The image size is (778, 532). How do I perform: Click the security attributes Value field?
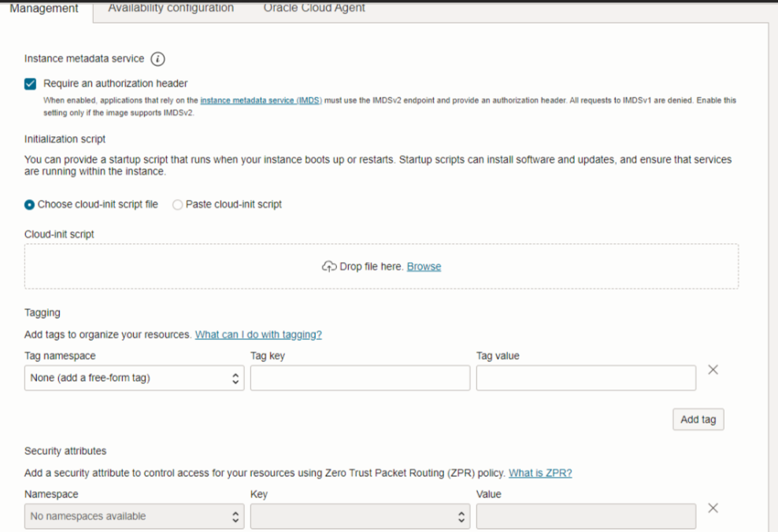click(586, 516)
